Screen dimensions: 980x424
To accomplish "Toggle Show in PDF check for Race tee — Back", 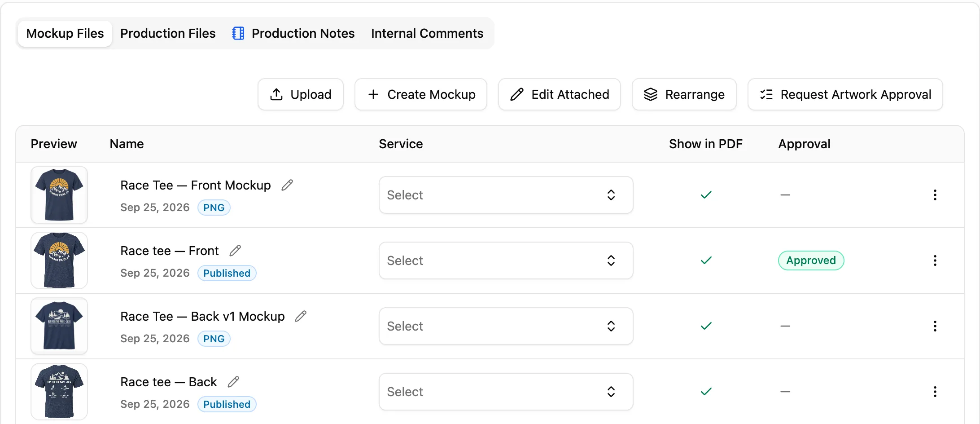I will tap(706, 392).
